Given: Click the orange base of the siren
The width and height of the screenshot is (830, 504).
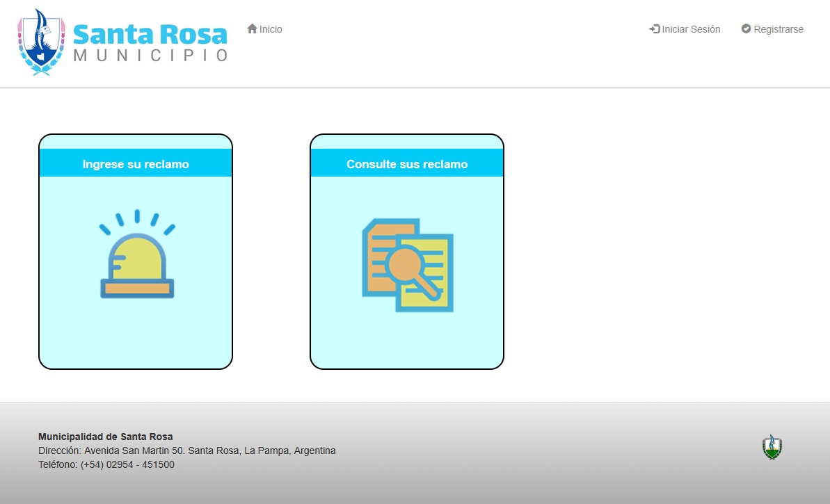Looking at the screenshot, I should tap(137, 288).
